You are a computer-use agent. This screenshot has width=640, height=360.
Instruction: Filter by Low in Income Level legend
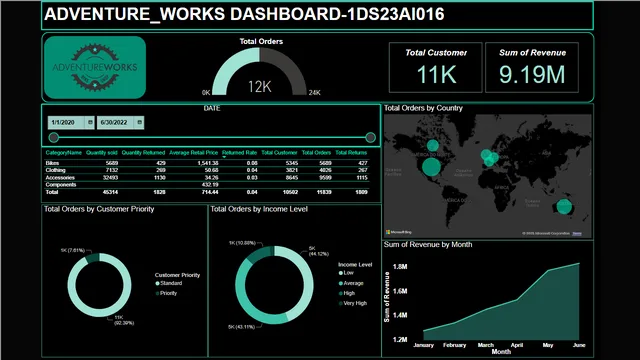point(346,273)
